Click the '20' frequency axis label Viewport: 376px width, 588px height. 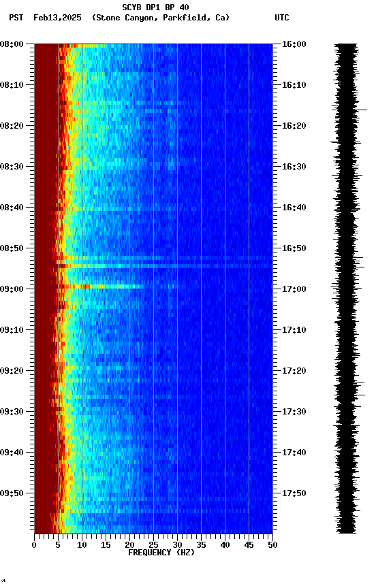click(x=129, y=545)
